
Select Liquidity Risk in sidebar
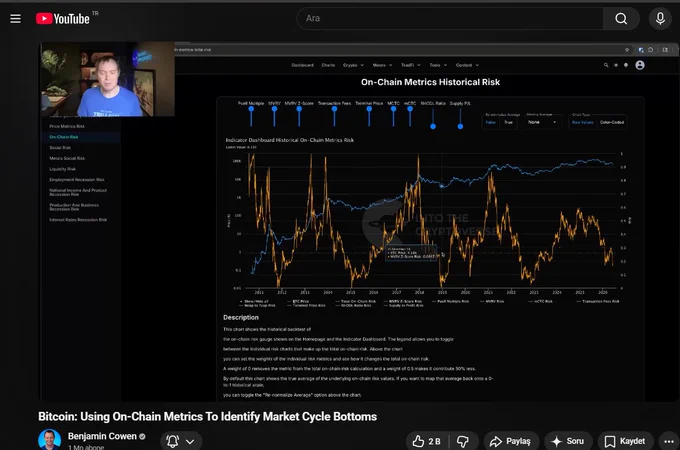(62, 169)
